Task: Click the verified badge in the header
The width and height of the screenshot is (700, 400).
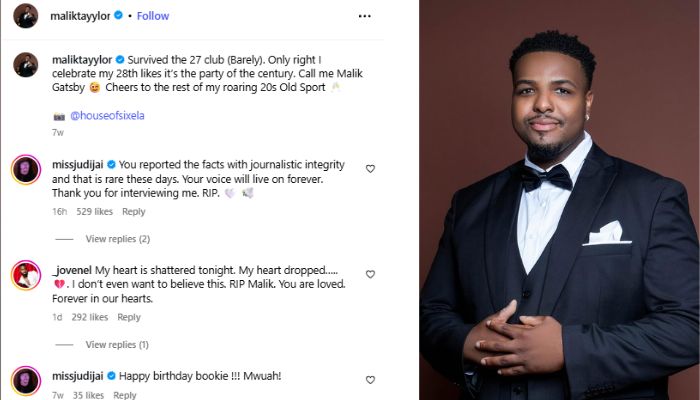Action: (x=119, y=16)
